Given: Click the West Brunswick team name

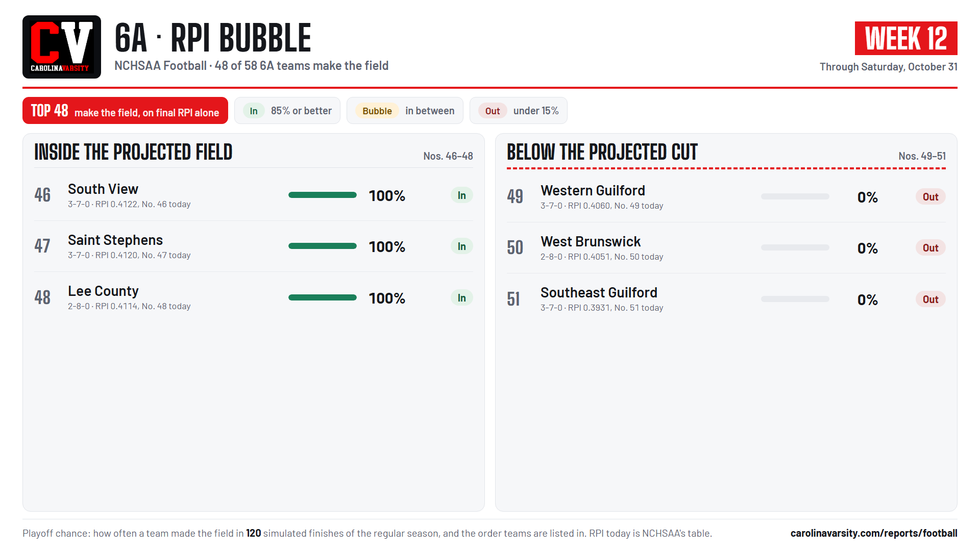Looking at the screenshot, I should click(x=591, y=241).
